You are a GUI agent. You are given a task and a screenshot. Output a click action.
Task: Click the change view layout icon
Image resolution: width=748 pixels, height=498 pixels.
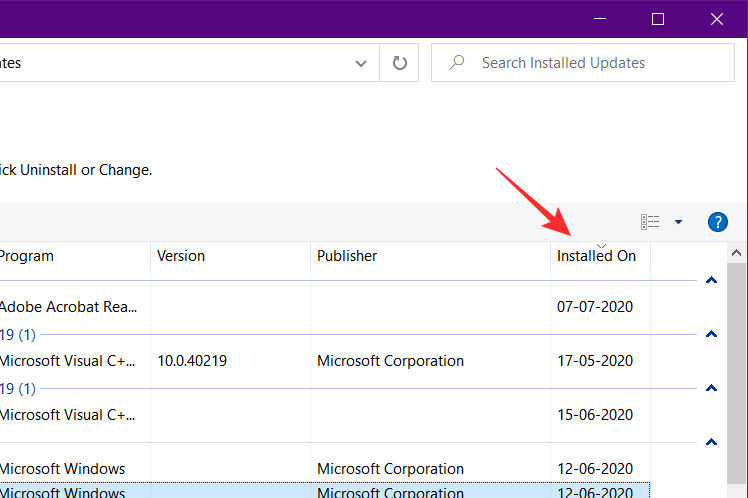651,222
